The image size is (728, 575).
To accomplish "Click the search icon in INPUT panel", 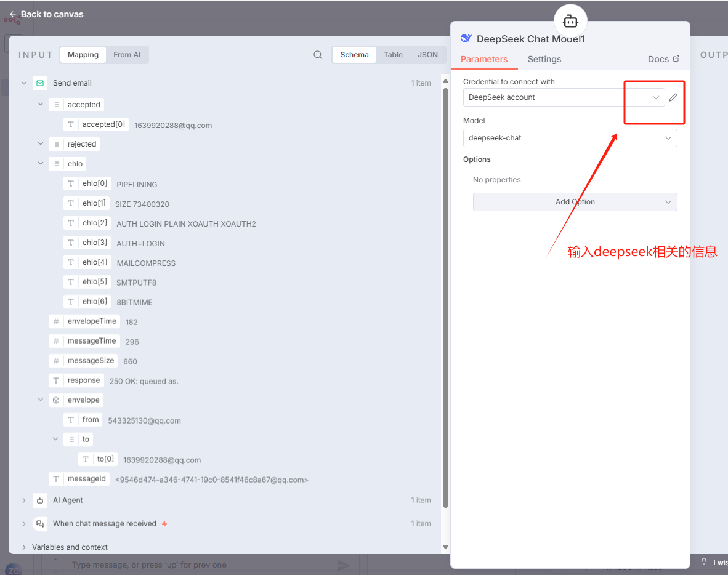I will coord(318,55).
